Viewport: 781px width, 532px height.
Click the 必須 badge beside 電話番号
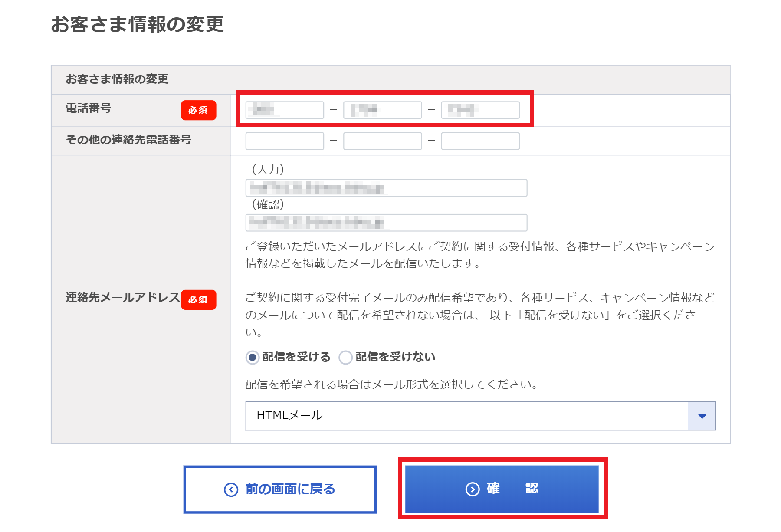pos(198,110)
